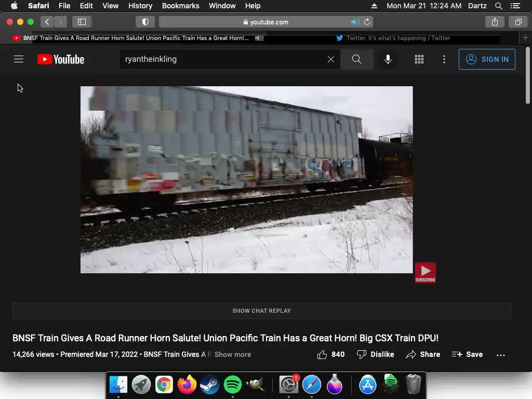The height and width of the screenshot is (399, 532).
Task: Open Spotify from Dock
Action: [232, 385]
